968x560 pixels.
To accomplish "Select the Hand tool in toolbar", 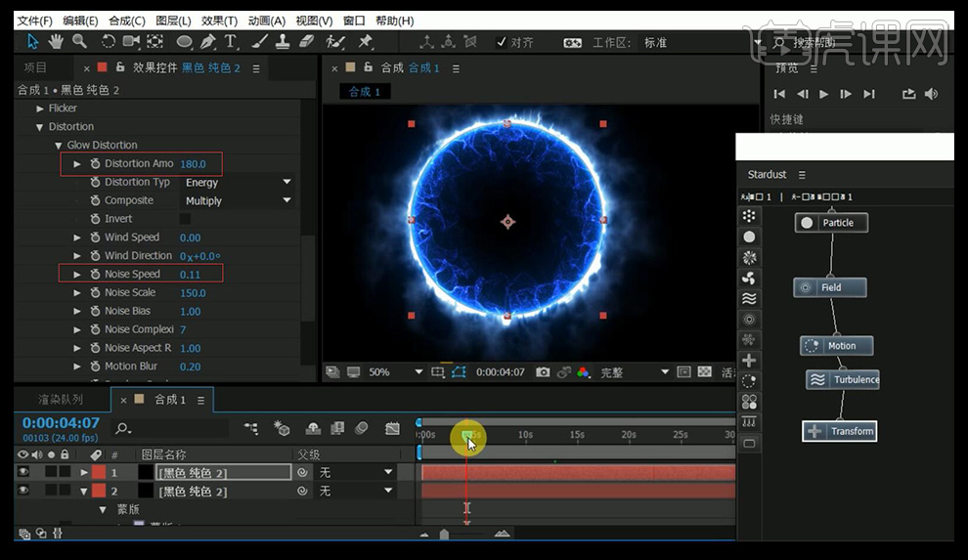I will click(x=56, y=41).
